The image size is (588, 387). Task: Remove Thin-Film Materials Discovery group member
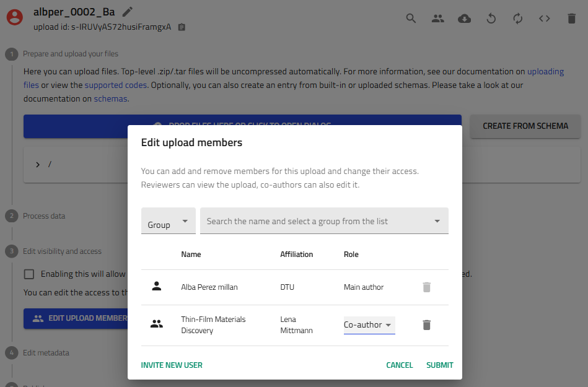[426, 324]
